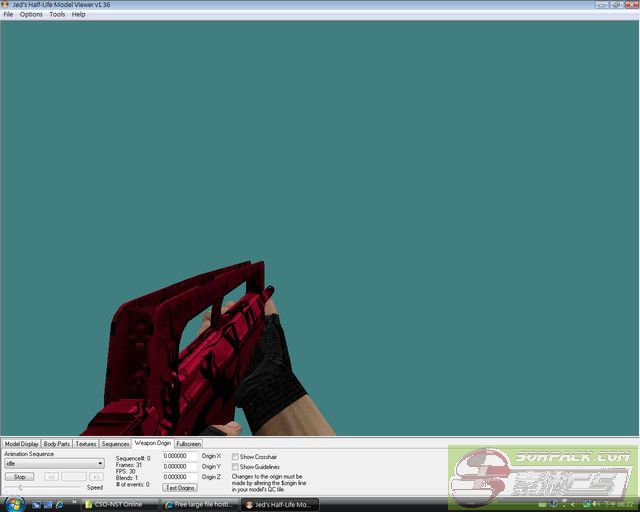Click the Origin Z value field
This screenshot has height=512, width=640.
click(x=180, y=476)
